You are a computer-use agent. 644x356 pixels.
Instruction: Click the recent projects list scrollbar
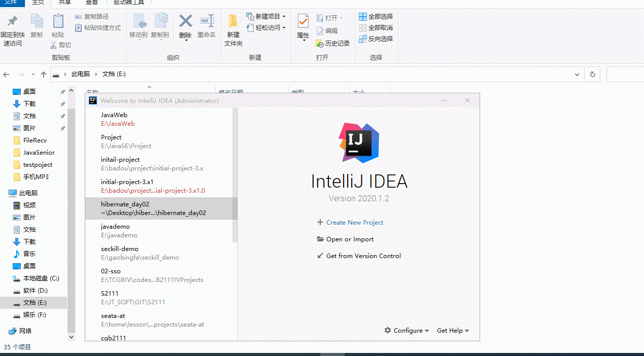click(235, 175)
